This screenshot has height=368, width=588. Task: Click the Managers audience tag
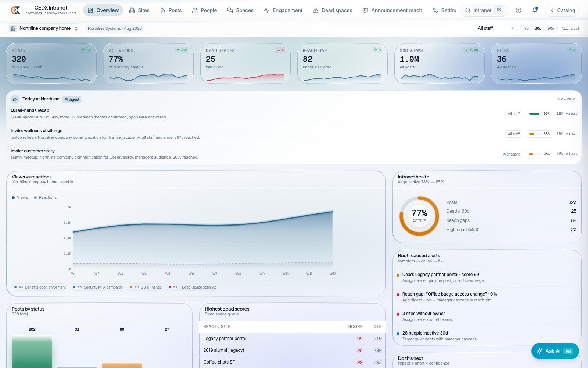pos(512,154)
